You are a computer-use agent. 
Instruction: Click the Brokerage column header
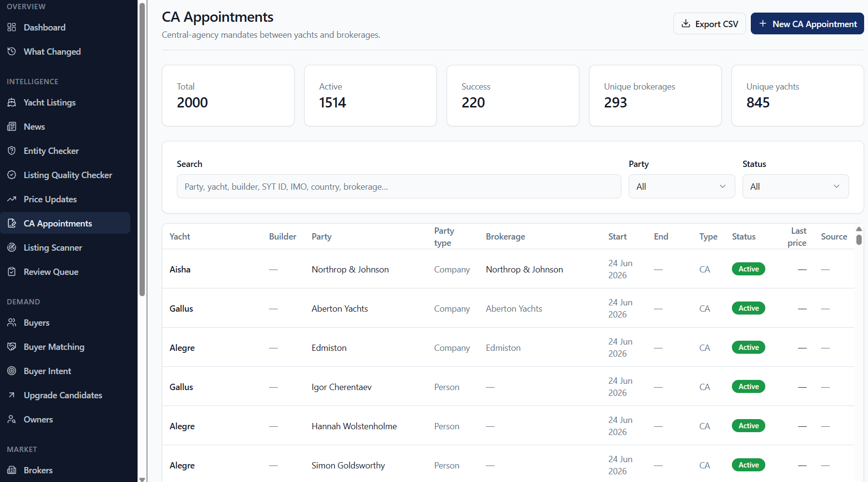point(505,237)
